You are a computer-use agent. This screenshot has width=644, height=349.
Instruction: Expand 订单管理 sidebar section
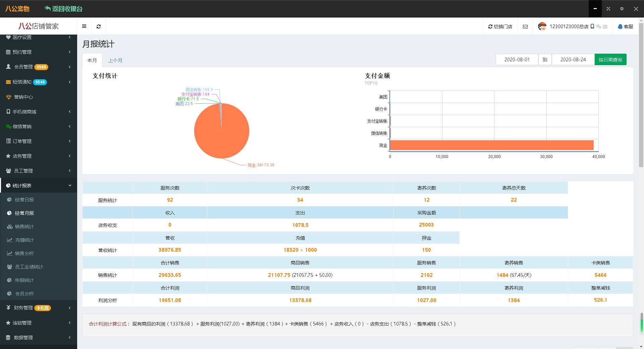pyautogui.click(x=22, y=141)
